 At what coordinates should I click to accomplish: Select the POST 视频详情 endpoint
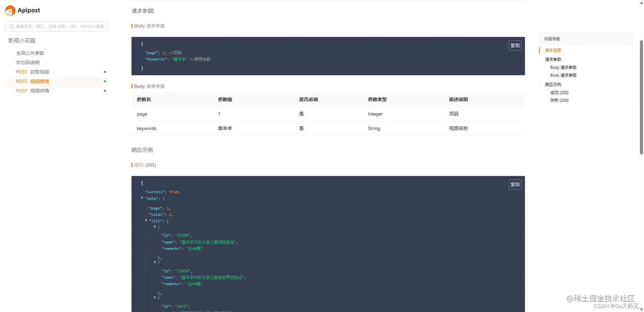click(57, 91)
